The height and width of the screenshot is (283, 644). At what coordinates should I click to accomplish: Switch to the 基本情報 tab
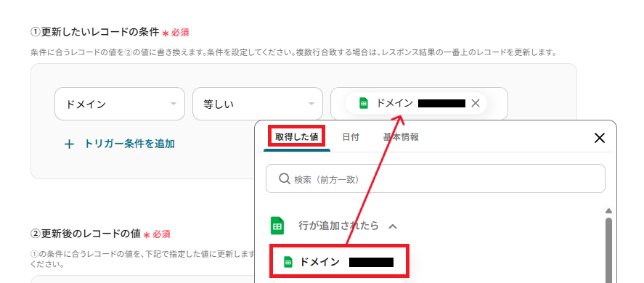(x=401, y=137)
